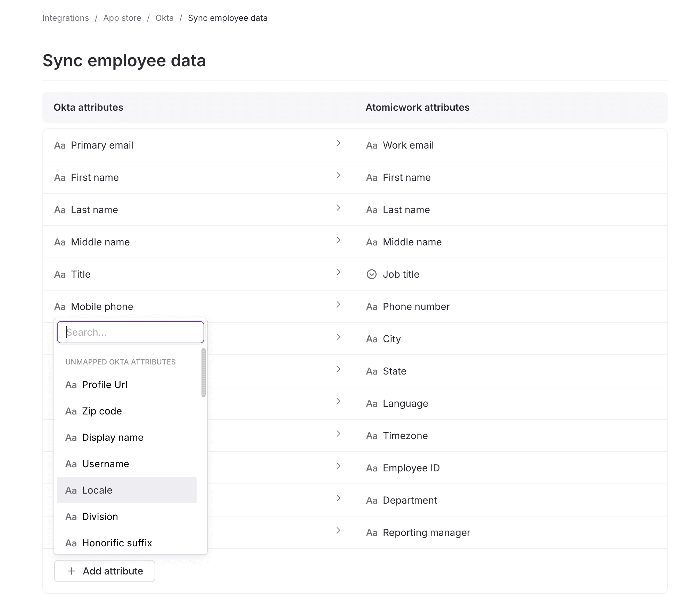Choose the highlighted Locale option

pos(127,490)
